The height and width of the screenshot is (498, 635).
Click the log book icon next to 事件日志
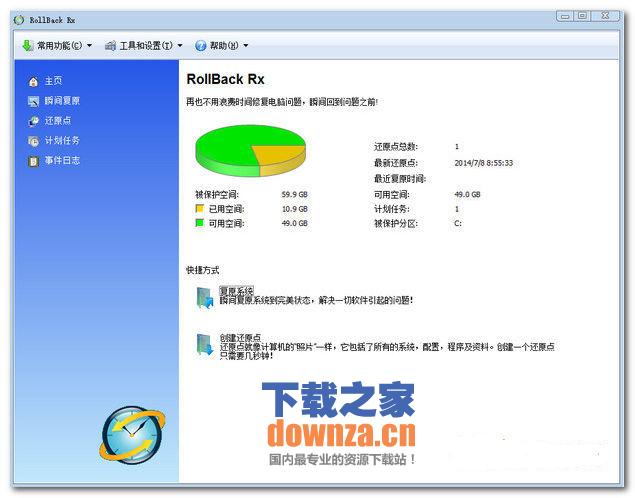[x=33, y=161]
